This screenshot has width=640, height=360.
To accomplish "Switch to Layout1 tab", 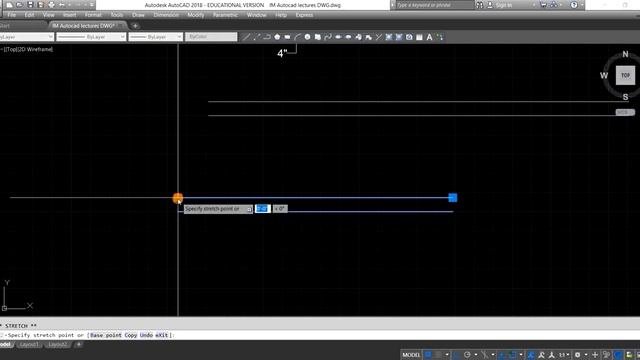I will pyautogui.click(x=29, y=344).
